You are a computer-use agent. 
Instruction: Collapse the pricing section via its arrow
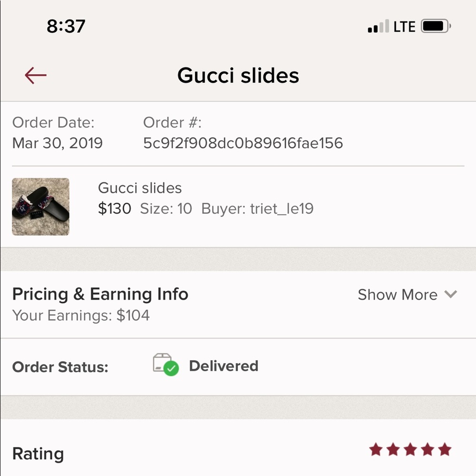pyautogui.click(x=451, y=295)
